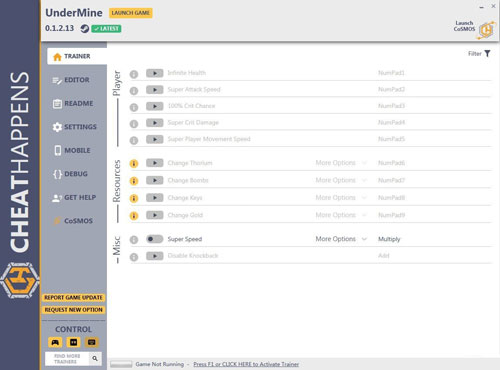Activate the Change Gold cheat button

pos(155,215)
